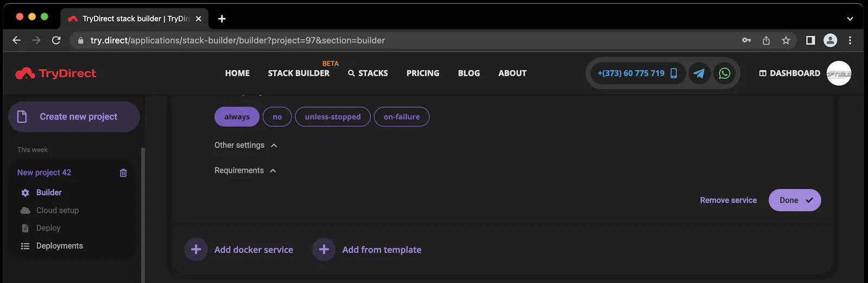Open the password key icon

click(x=746, y=40)
